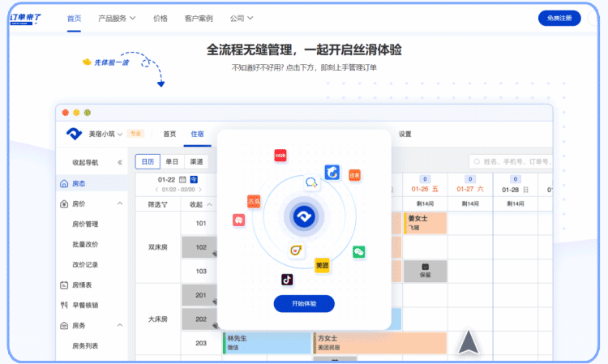This screenshot has height=364, width=608.
Task: Select room 203 cell
Action: tap(201, 343)
